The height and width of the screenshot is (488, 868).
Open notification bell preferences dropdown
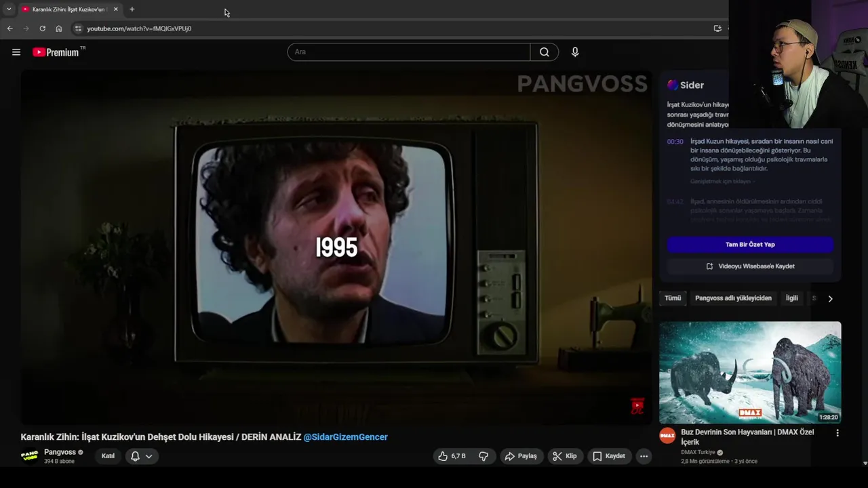tap(142, 456)
